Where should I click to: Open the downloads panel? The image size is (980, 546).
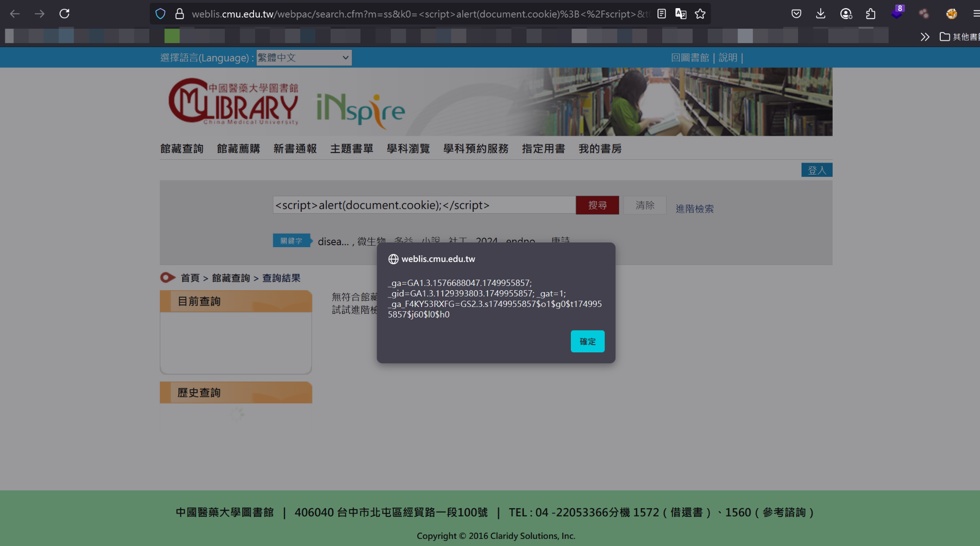pyautogui.click(x=821, y=14)
